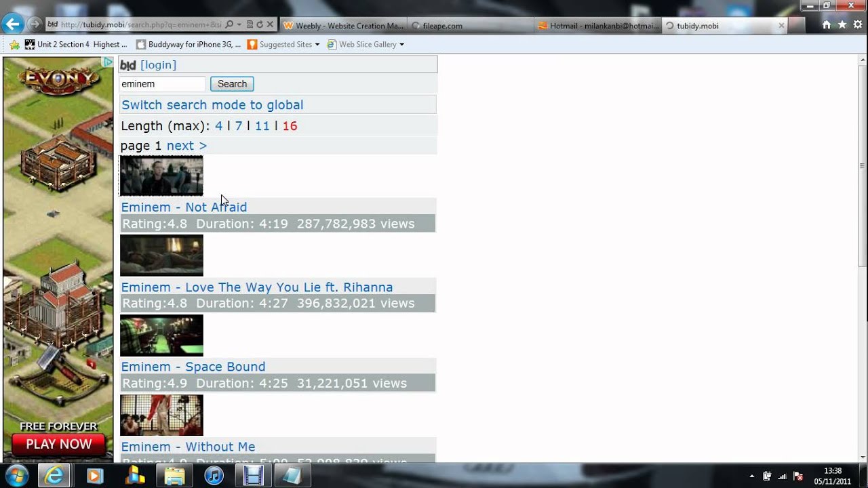Open iTunes from the taskbar
This screenshot has height=488, width=868.
[x=214, y=476]
